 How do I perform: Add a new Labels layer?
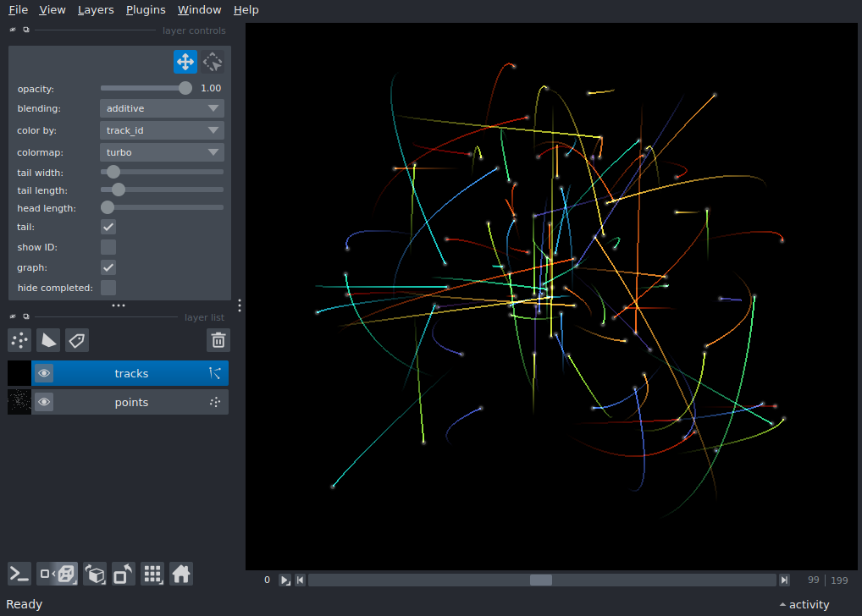[77, 340]
